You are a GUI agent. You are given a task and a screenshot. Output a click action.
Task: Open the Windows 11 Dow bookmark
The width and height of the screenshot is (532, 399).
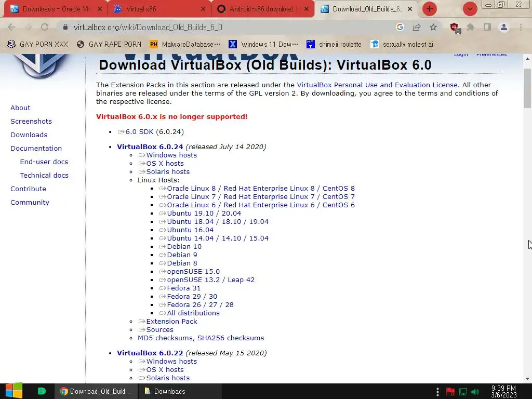pyautogui.click(x=263, y=44)
